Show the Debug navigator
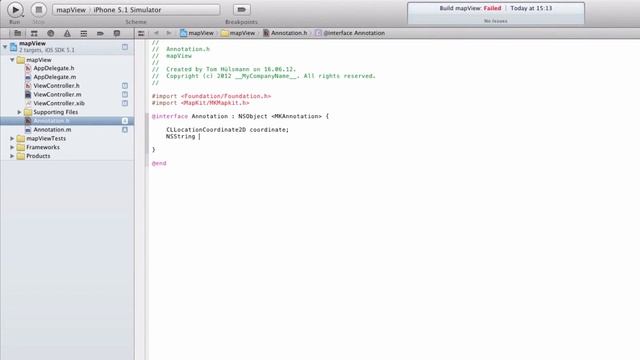The image size is (640, 360). (84, 33)
